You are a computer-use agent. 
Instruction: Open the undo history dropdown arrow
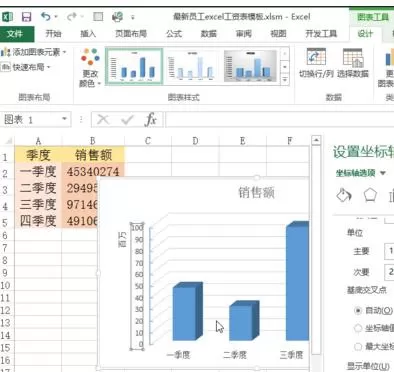[56, 17]
